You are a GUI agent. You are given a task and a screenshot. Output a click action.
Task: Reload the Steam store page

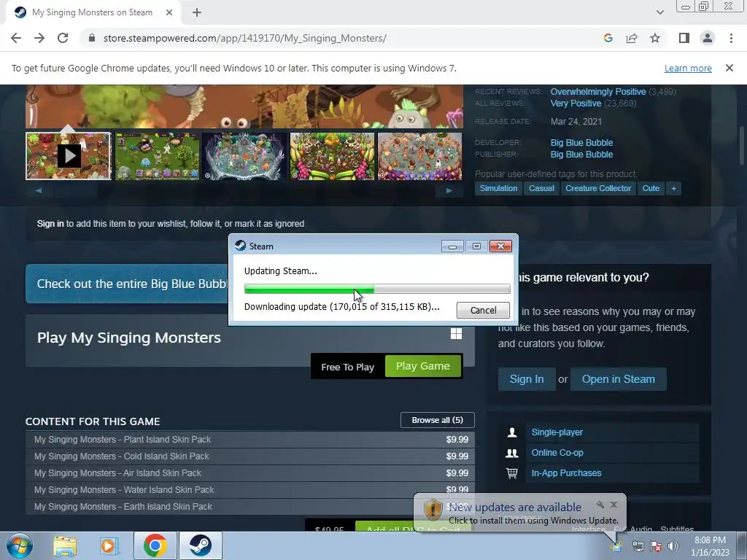tap(63, 38)
